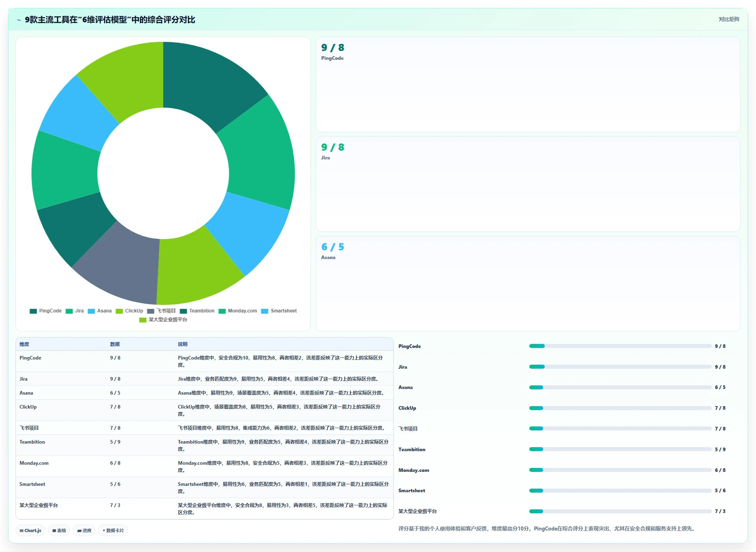Screen dimensions: 756x552
Task: Click the Asana progress bar
Action: [x=620, y=387]
